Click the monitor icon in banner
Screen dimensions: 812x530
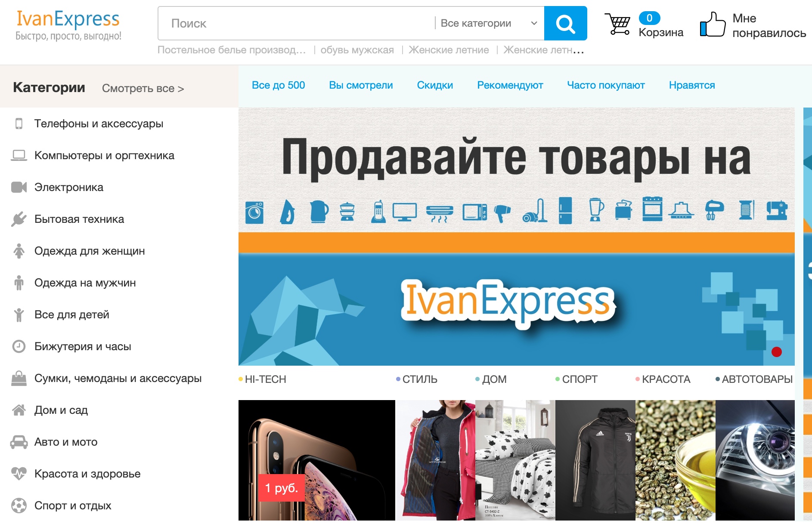tap(405, 212)
